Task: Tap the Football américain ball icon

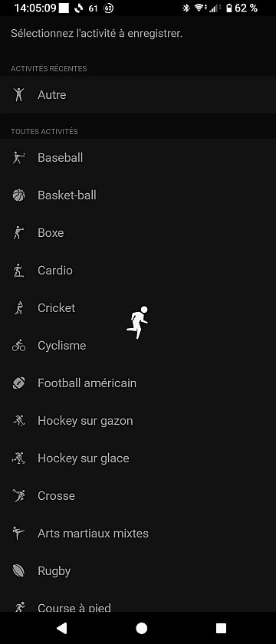Action: [x=18, y=383]
